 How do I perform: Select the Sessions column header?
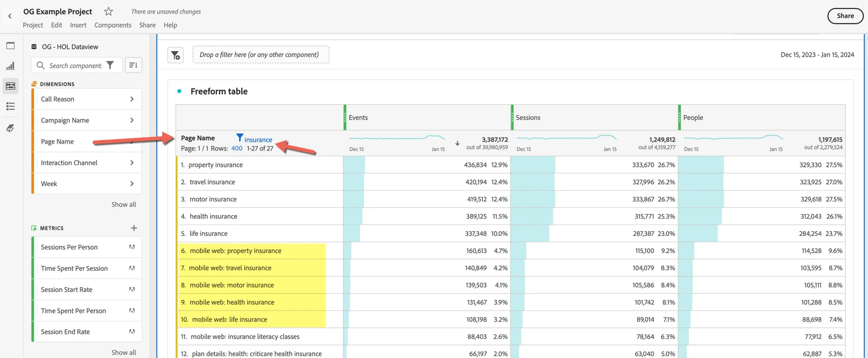point(595,118)
